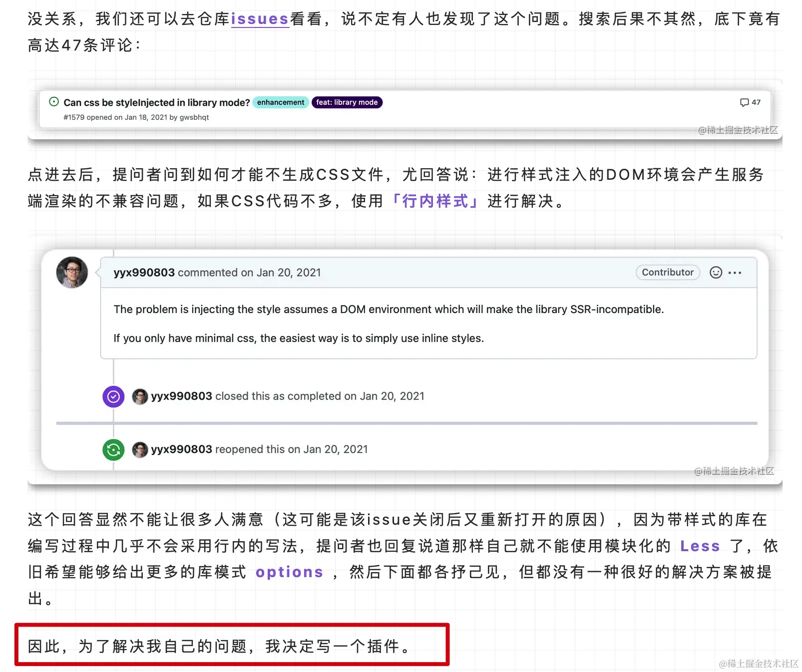Screen dimensions: 802x672
Task: Click the green open-issue status icon
Action: 54,102
